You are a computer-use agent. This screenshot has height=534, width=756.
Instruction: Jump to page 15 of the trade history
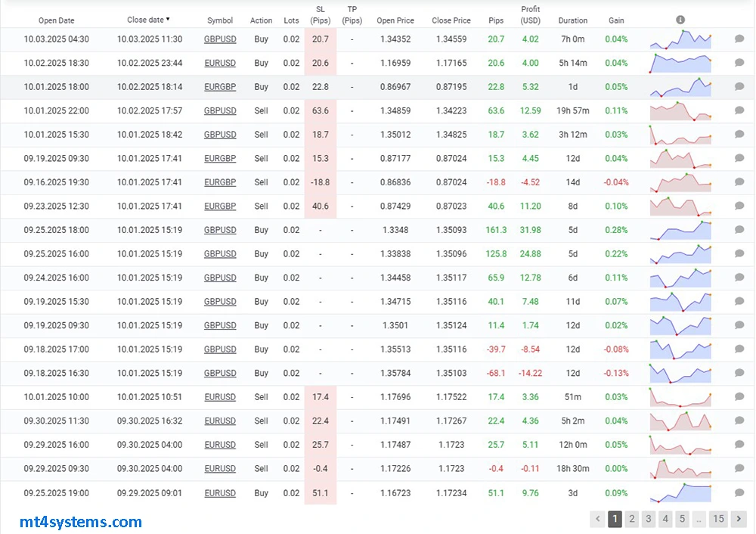tap(718, 519)
